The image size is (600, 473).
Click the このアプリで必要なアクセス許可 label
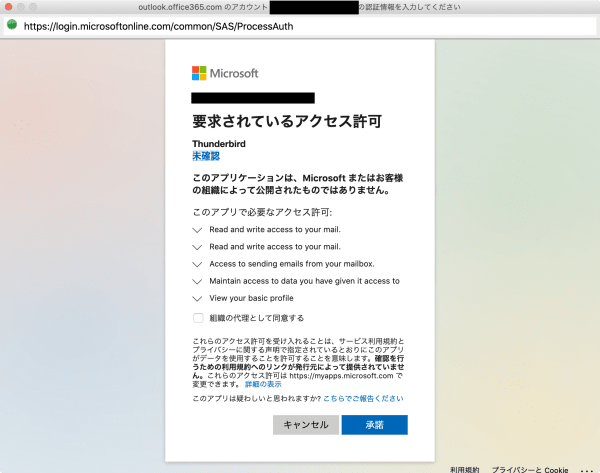pyautogui.click(x=262, y=212)
